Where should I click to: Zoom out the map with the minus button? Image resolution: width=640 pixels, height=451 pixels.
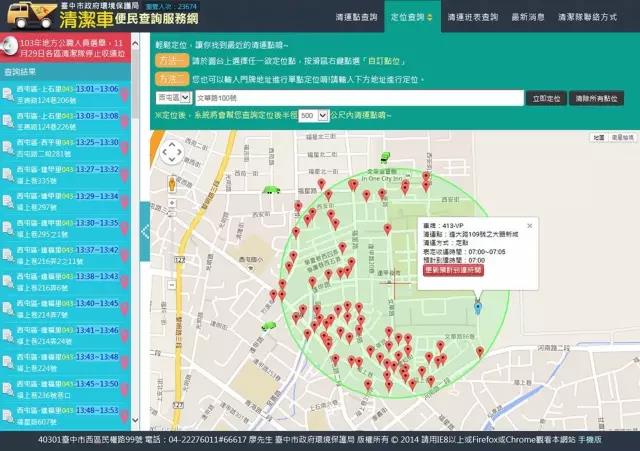click(172, 284)
